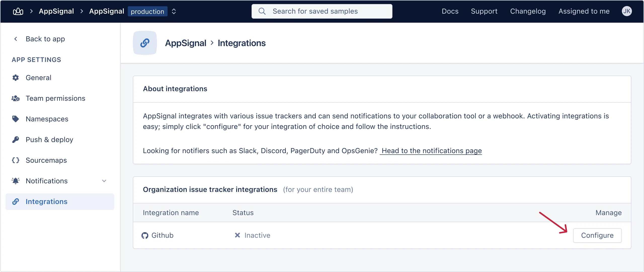
Task: Click the large Integrations header link icon
Action: [x=145, y=43]
